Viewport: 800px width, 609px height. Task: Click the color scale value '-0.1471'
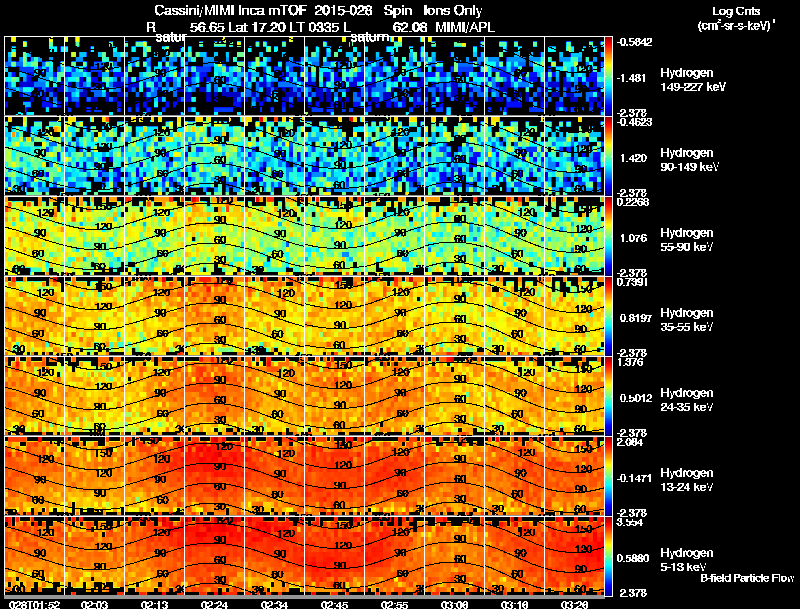tap(634, 478)
